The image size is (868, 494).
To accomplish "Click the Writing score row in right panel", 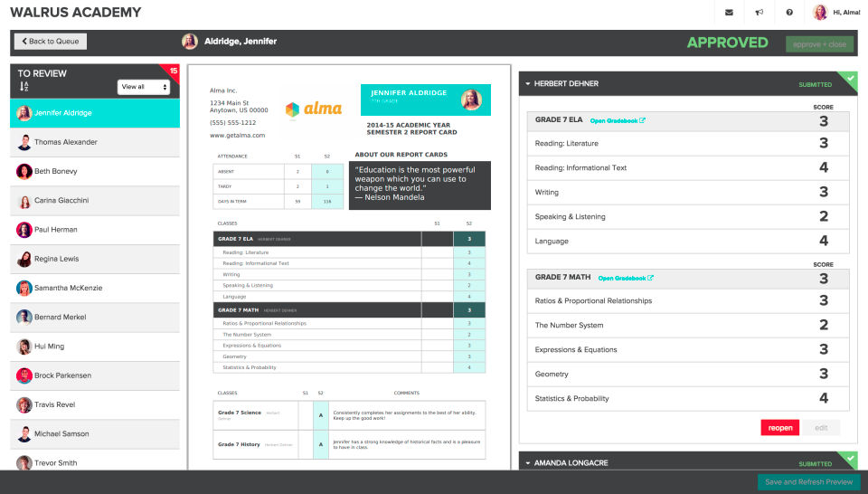I will point(688,192).
